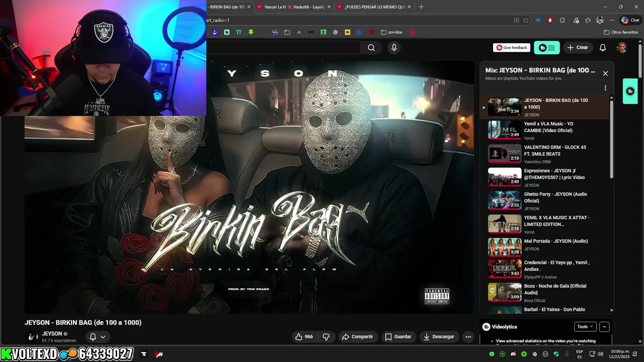
Task: Open the YouTube account avatar menu
Action: [x=622, y=48]
